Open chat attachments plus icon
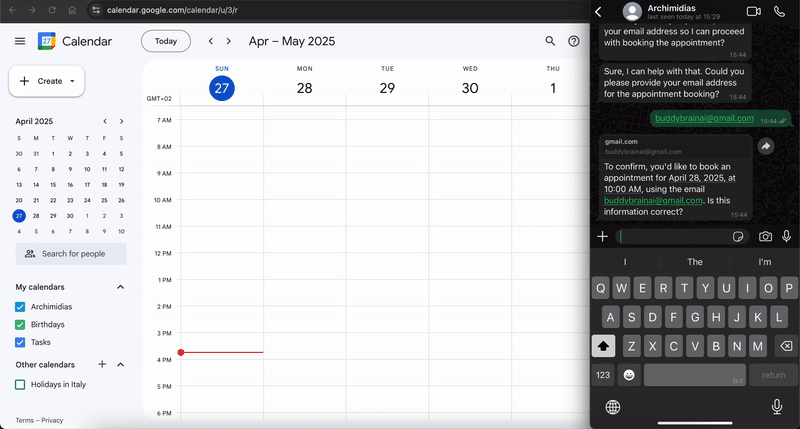 pos(603,236)
